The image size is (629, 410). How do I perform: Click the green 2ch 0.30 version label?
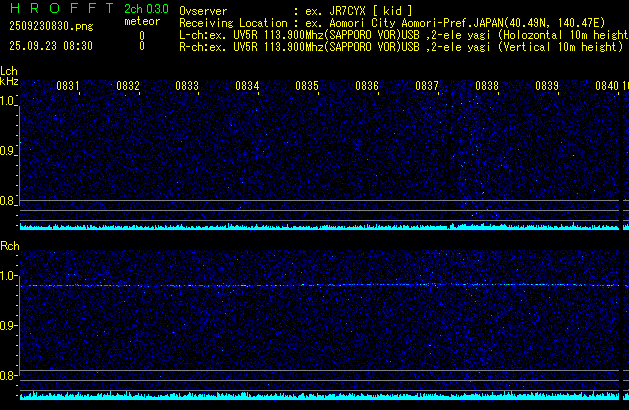click(146, 9)
